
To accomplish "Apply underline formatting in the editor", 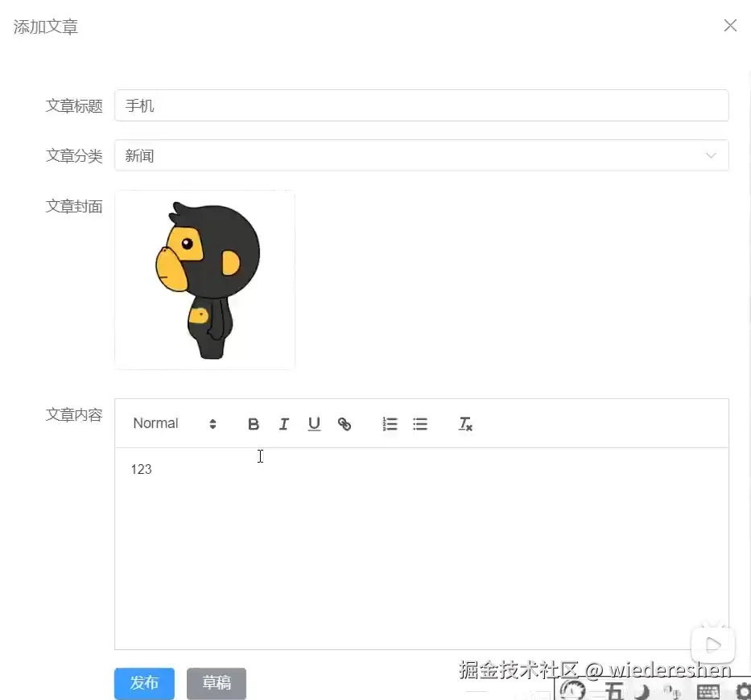I will (x=314, y=423).
